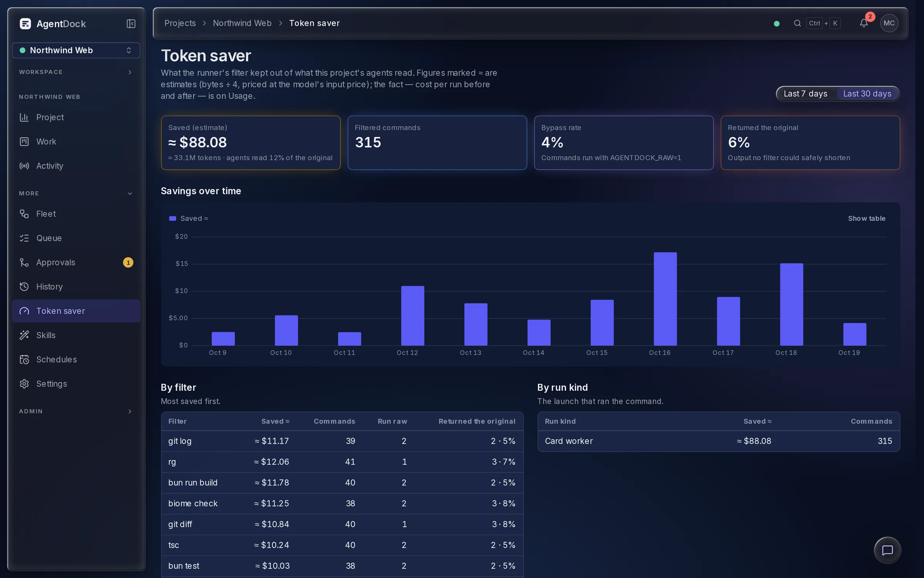Open Token saver sidebar item

click(76, 311)
